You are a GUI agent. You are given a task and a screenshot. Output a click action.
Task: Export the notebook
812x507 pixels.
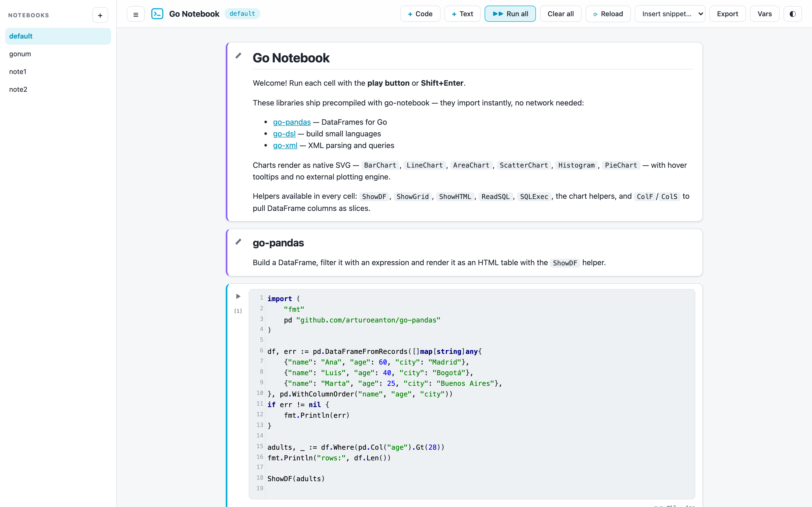[x=728, y=14]
